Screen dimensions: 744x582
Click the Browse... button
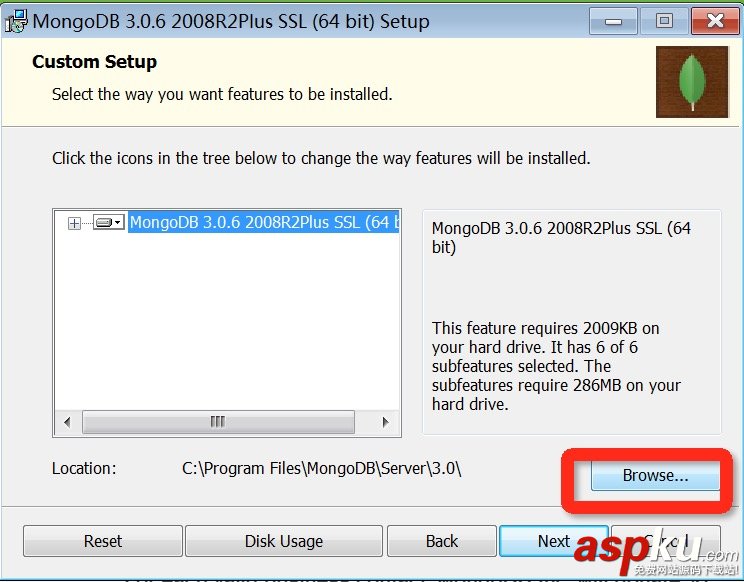(x=655, y=475)
